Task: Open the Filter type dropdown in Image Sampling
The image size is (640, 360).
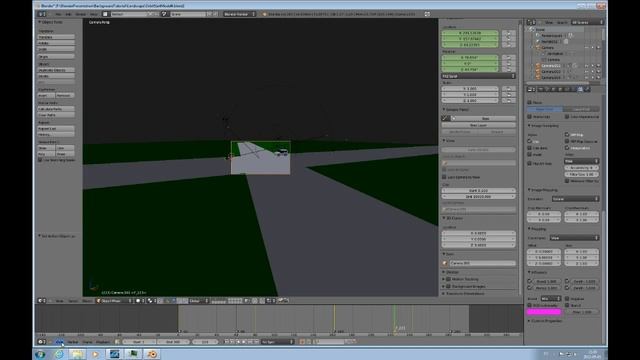Action: [x=582, y=161]
